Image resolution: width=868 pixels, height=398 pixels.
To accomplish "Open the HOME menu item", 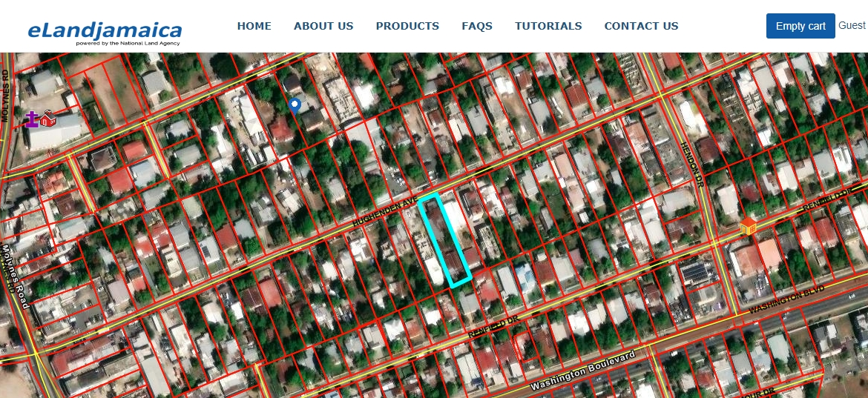I will tap(254, 26).
